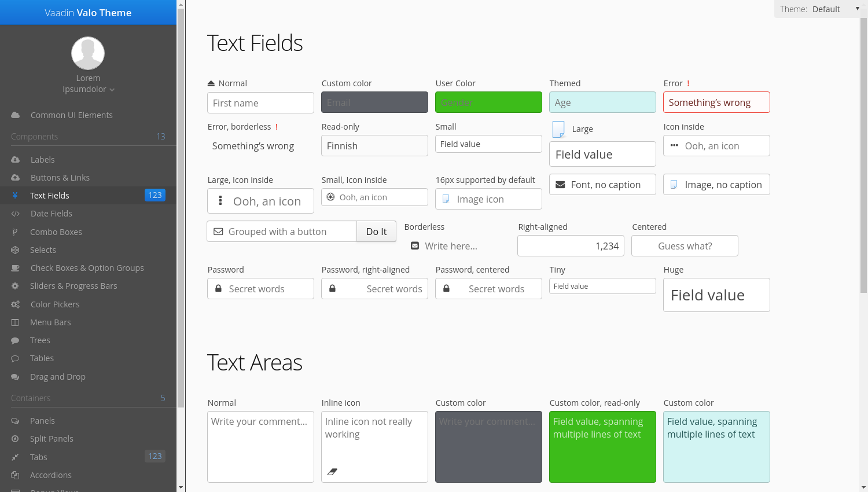This screenshot has height=492, width=868.
Task: Open the Split Panels section
Action: pyautogui.click(x=88, y=439)
